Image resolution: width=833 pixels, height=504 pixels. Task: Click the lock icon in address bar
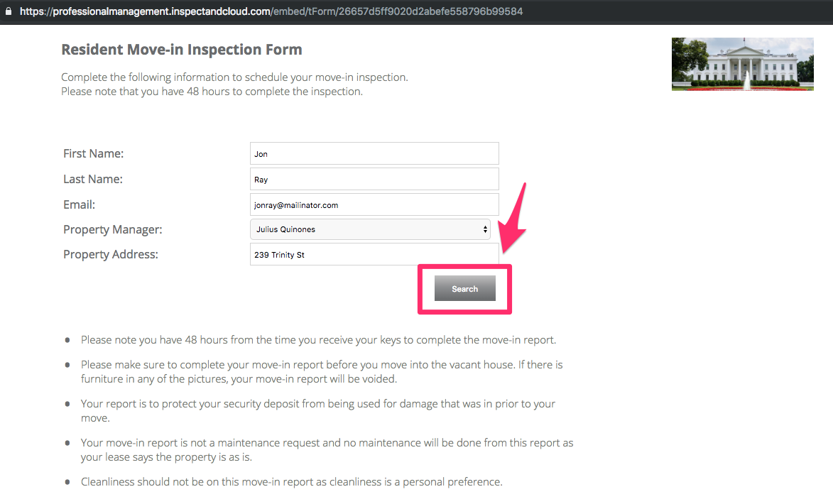(9, 11)
